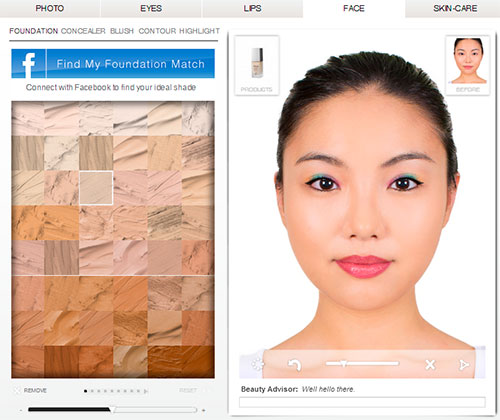Click the X icon on photo toolbar
Screen dimensions: 500x420
click(x=430, y=364)
